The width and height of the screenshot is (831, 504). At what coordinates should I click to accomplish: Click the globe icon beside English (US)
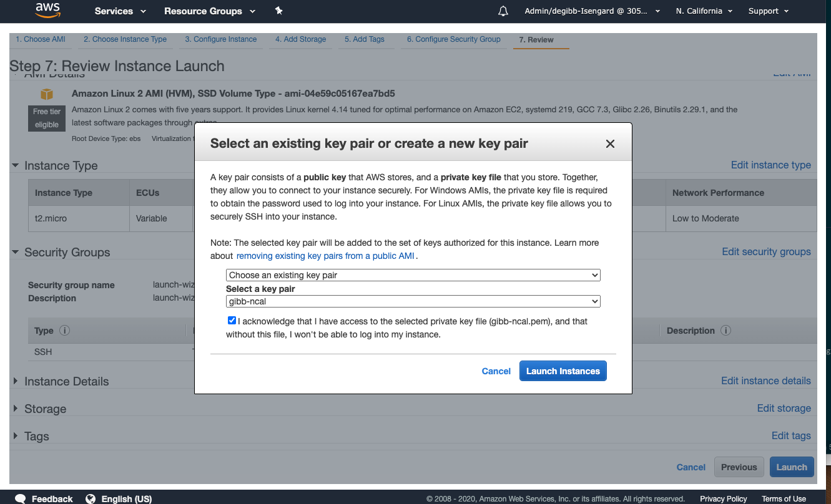[91, 498]
